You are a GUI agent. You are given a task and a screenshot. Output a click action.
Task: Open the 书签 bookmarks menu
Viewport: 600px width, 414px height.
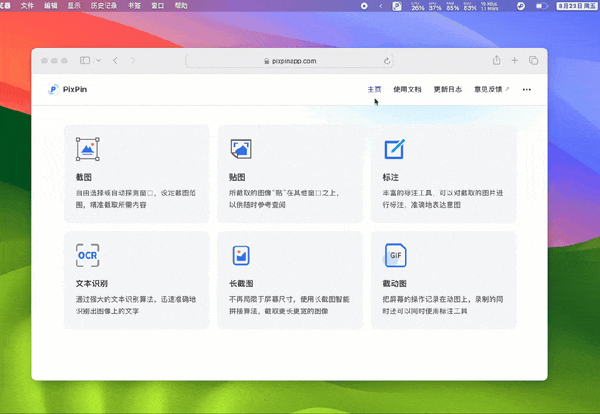[x=134, y=6]
